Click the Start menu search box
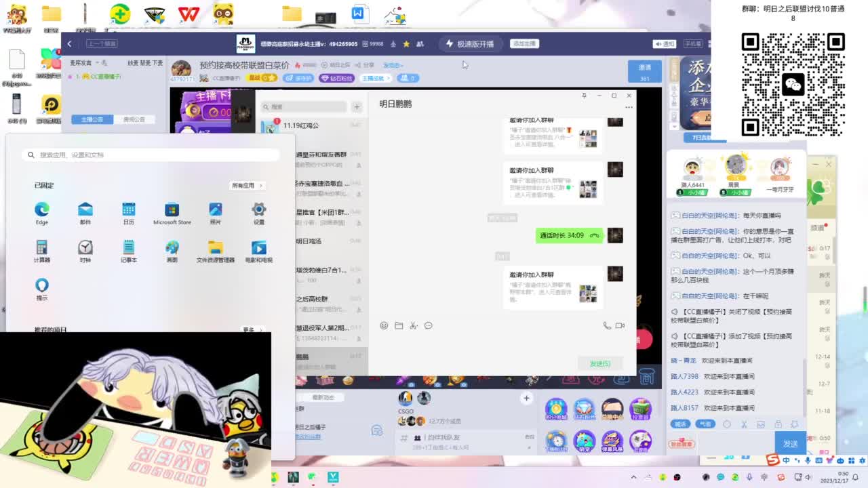This screenshot has width=868, height=488. click(x=150, y=155)
